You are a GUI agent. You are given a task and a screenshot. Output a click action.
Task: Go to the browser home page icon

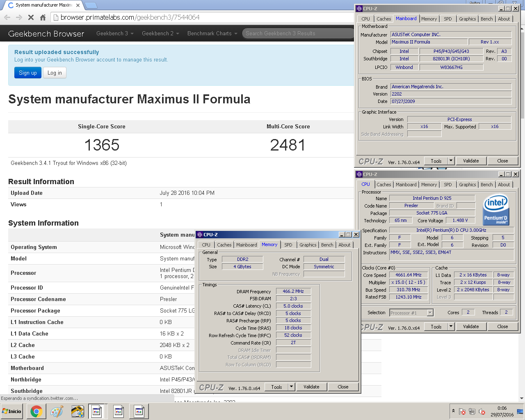[43, 17]
